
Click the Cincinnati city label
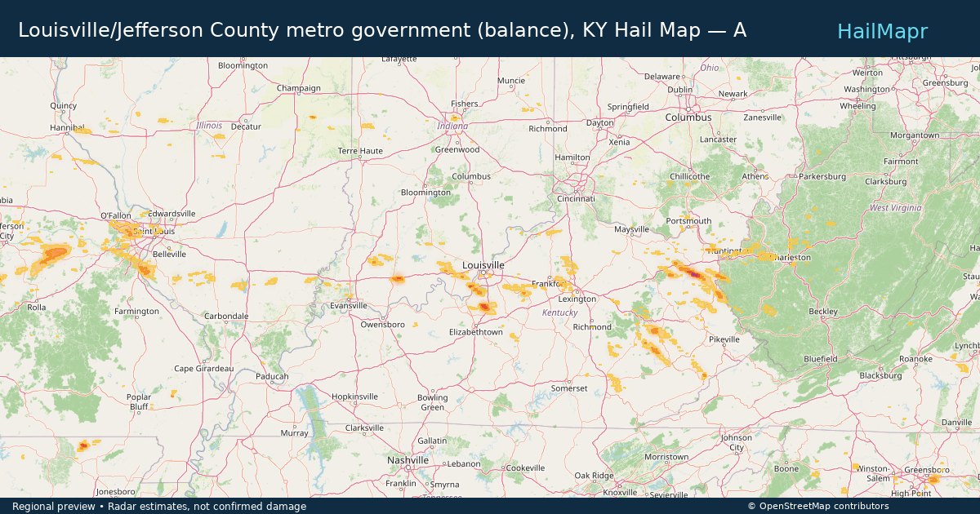coord(576,199)
